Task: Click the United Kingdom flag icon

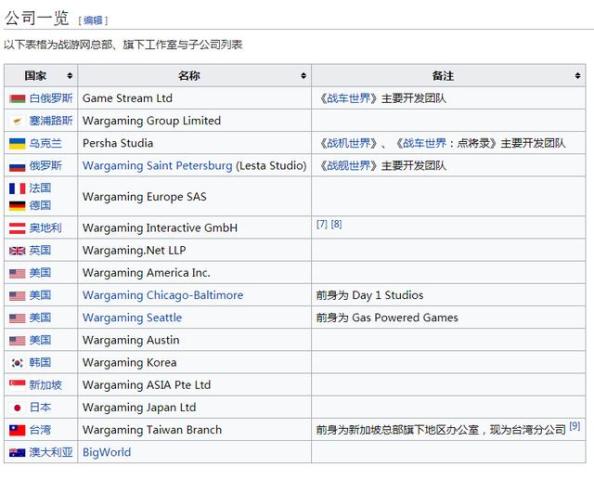Action: tap(17, 251)
